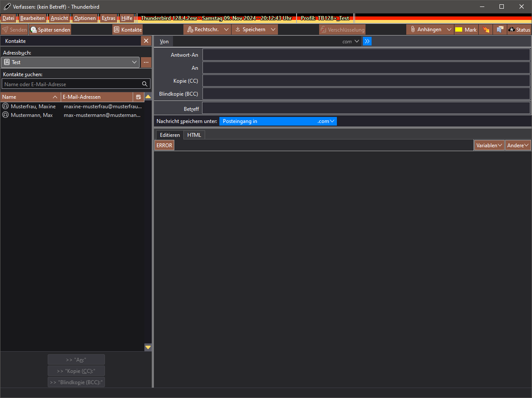Open the Adressbuch dropdown showing Test
532x398 pixels.
tap(70, 62)
